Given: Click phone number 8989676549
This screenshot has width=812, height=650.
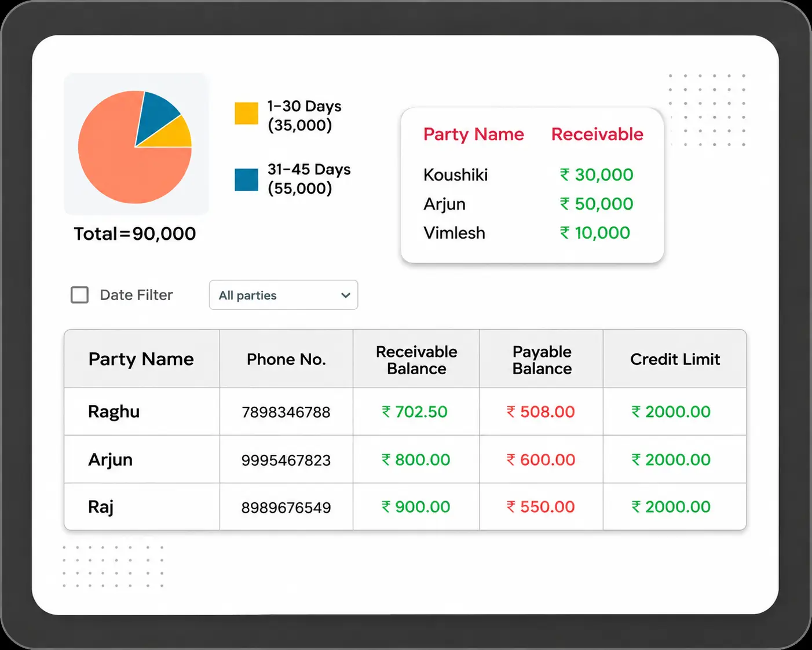Looking at the screenshot, I should coord(286,507).
